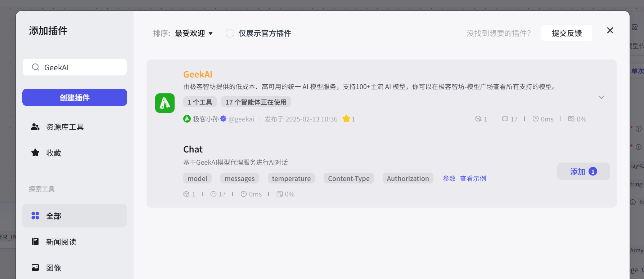Click the 图像 picture icon
The height and width of the screenshot is (279, 644).
point(35,267)
